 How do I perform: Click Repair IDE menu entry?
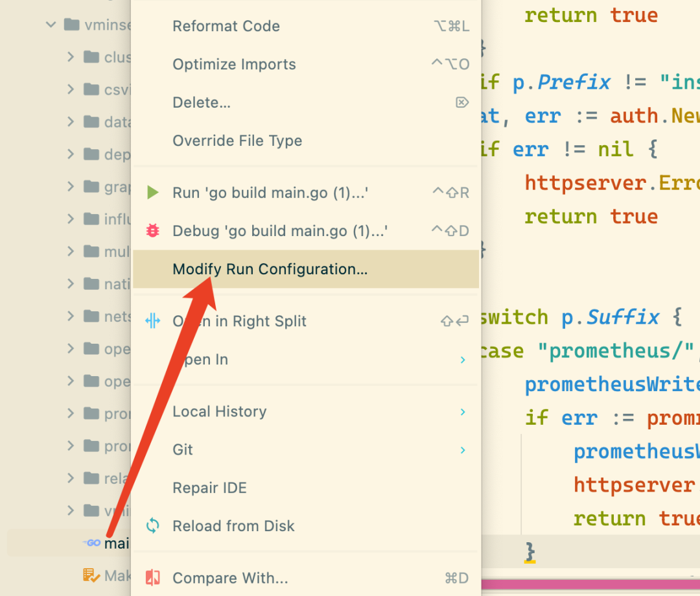tap(209, 488)
